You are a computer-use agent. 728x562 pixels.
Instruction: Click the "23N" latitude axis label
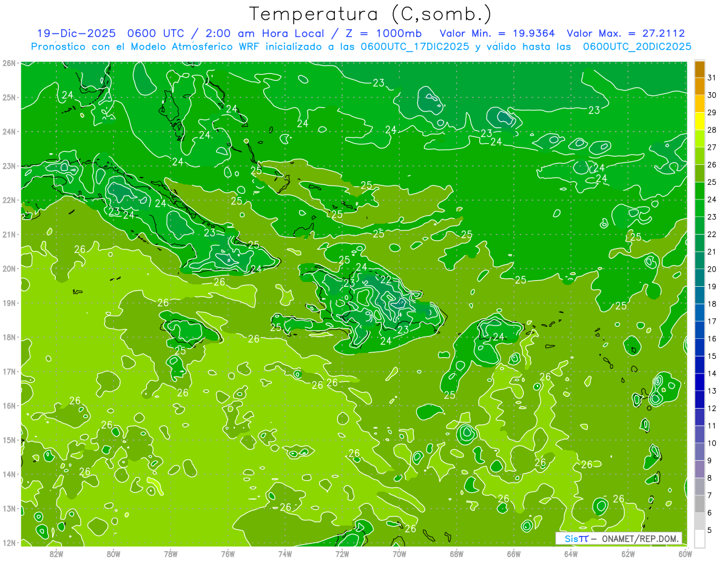point(8,166)
